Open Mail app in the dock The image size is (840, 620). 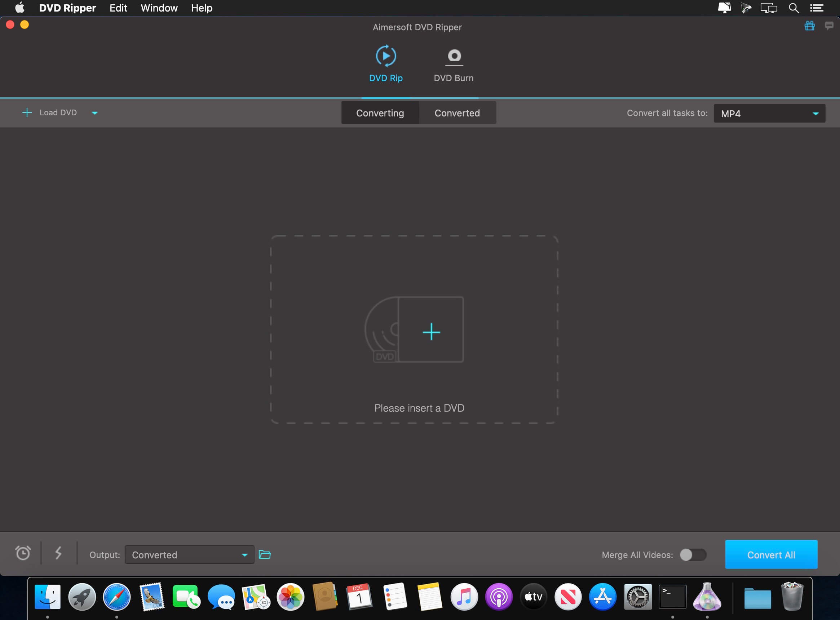(x=152, y=597)
